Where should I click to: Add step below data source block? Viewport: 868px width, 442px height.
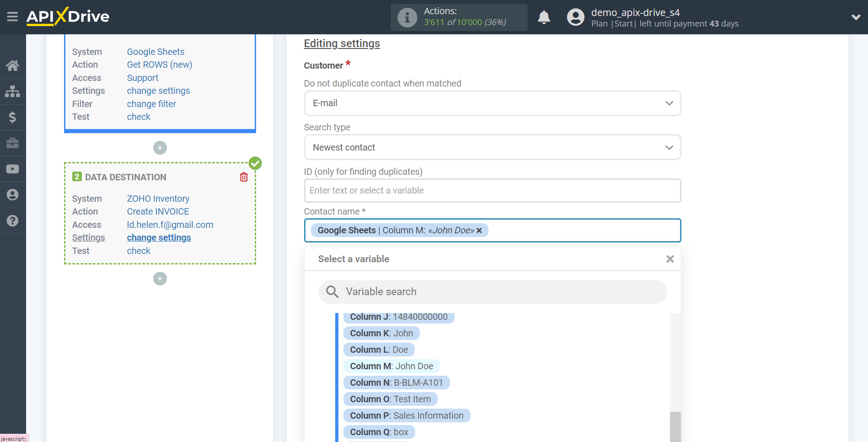point(160,148)
